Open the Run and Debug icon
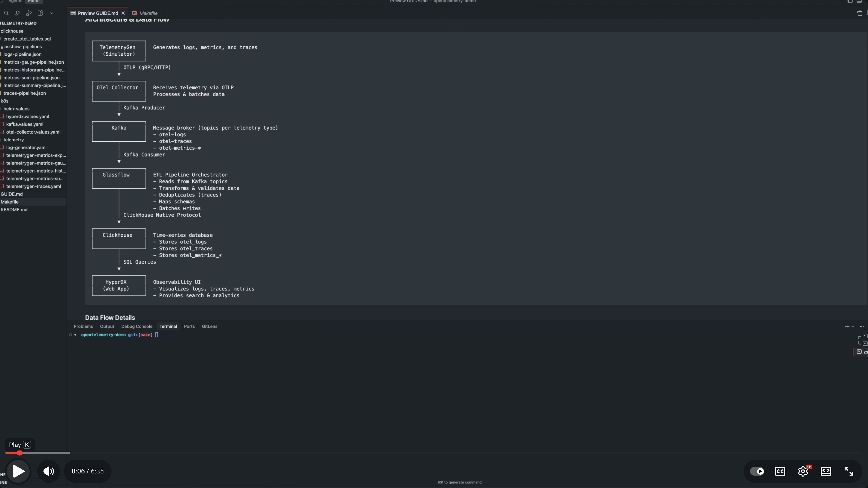 [x=29, y=13]
